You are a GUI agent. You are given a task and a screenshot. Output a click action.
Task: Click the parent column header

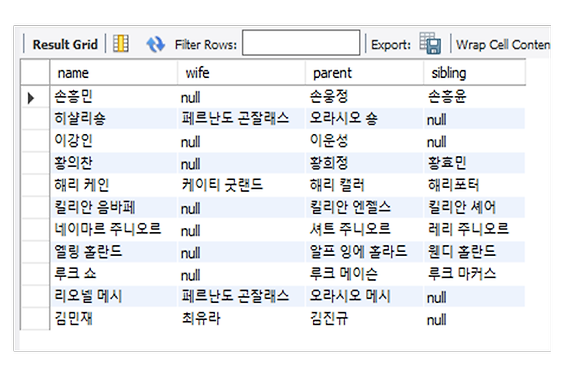pos(364,73)
